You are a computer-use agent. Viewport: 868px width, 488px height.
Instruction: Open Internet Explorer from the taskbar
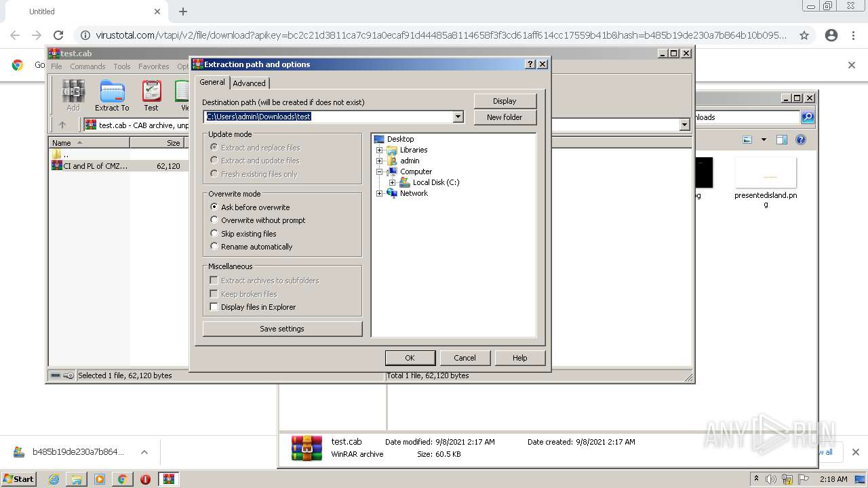click(54, 479)
